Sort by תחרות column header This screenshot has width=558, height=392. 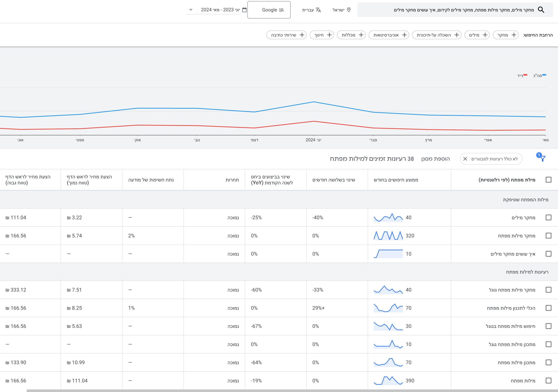point(232,180)
